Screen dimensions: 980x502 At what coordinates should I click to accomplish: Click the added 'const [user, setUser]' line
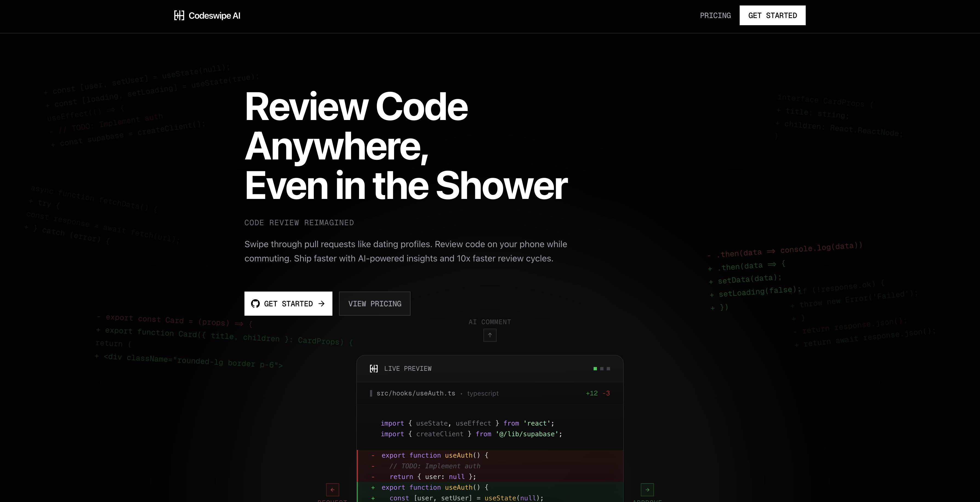(x=490, y=498)
